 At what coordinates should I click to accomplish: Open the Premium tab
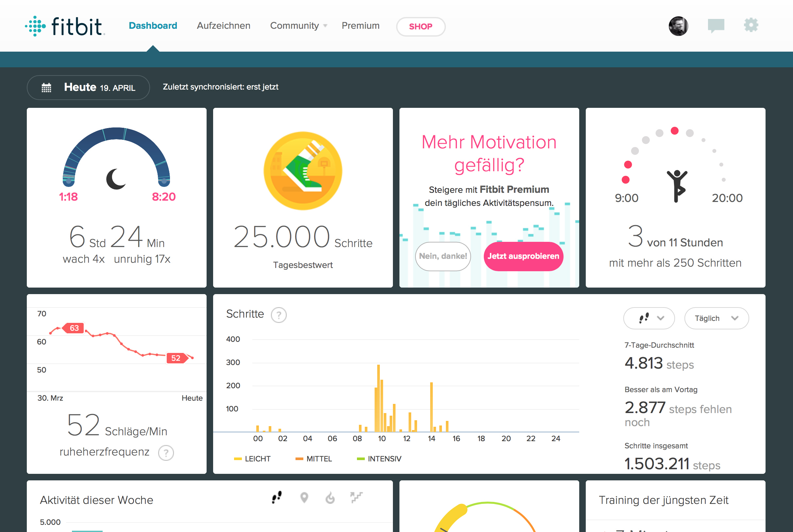point(360,26)
